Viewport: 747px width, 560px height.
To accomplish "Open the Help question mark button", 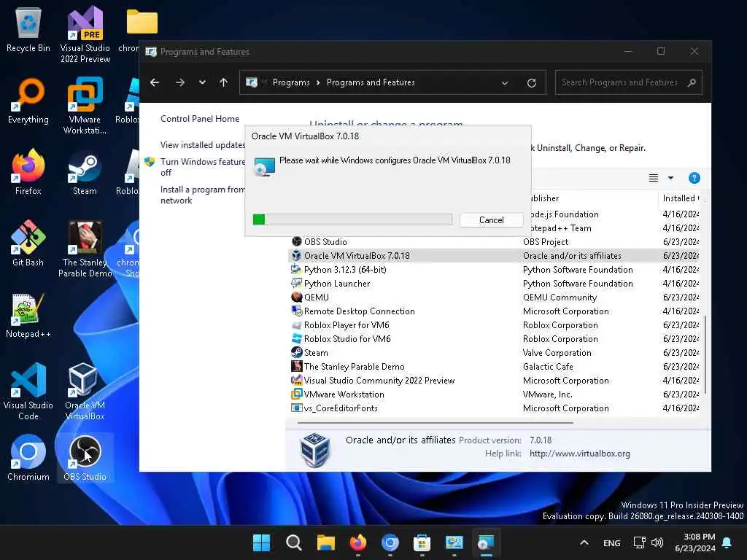I will (694, 178).
